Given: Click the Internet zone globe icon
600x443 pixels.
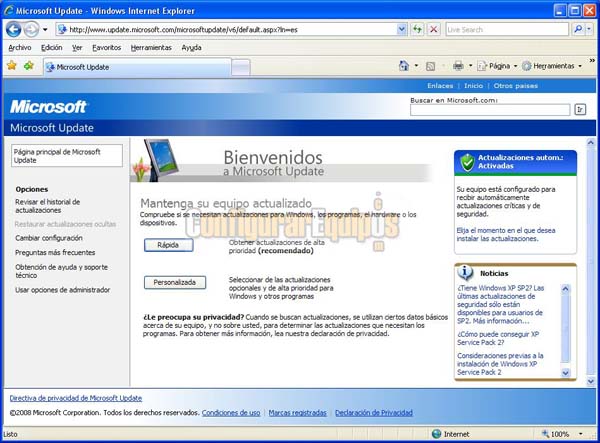Looking at the screenshot, I should pyautogui.click(x=436, y=434).
